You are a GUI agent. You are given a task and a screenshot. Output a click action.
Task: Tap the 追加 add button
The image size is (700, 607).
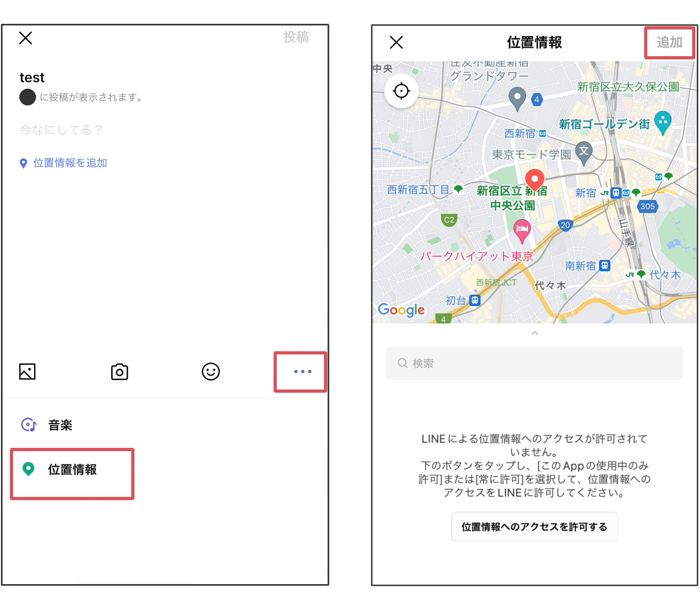coord(670,42)
